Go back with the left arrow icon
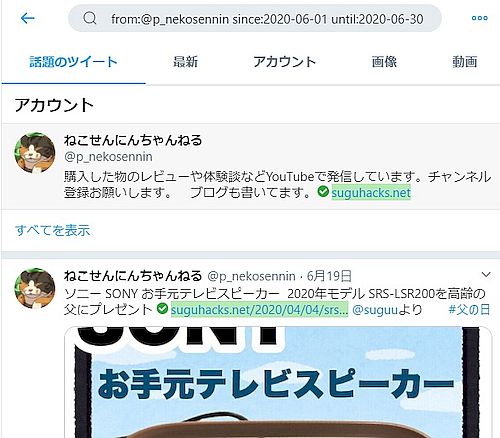 [27, 18]
